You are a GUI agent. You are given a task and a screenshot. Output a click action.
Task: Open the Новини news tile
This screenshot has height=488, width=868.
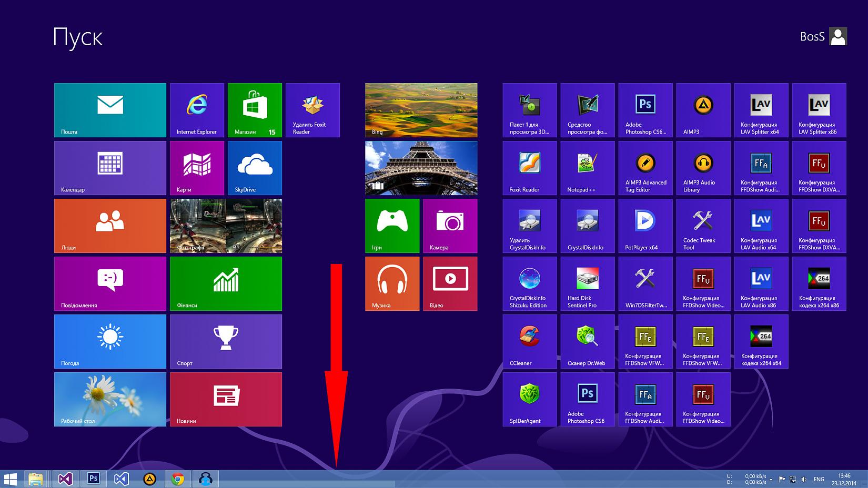(226, 399)
